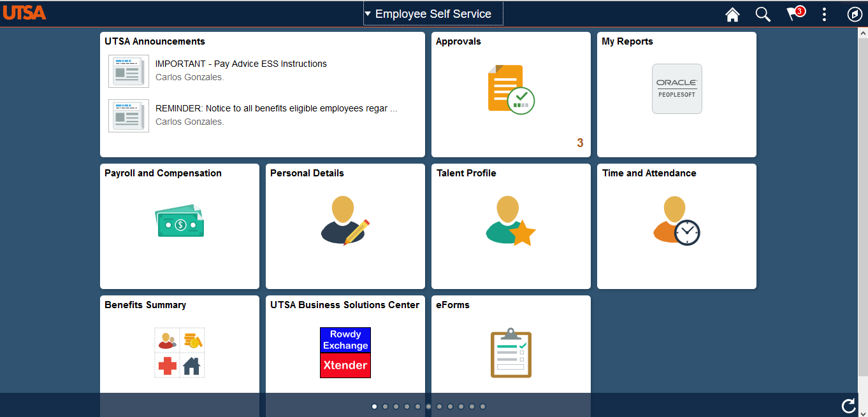Screen dimensions: 868x417
Task: Click the UTSA logo in header
Action: [x=24, y=13]
